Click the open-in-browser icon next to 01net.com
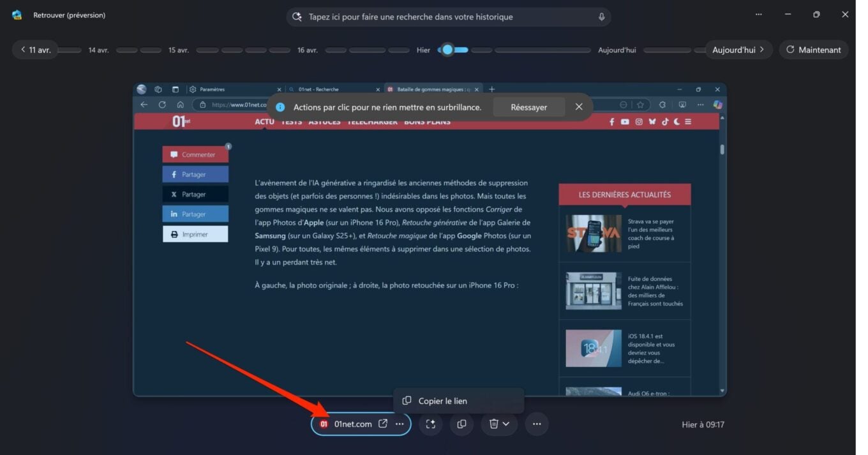This screenshot has height=455, width=868. 383,424
